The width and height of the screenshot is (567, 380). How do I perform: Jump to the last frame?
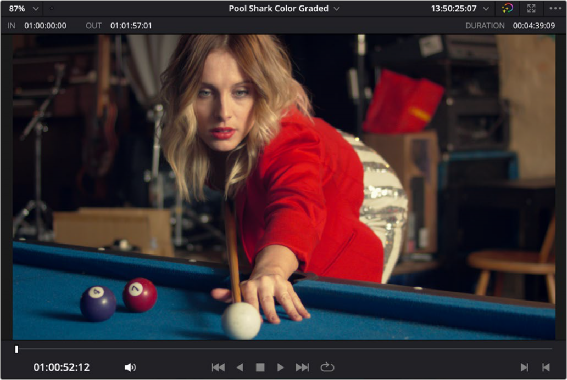[302, 367]
